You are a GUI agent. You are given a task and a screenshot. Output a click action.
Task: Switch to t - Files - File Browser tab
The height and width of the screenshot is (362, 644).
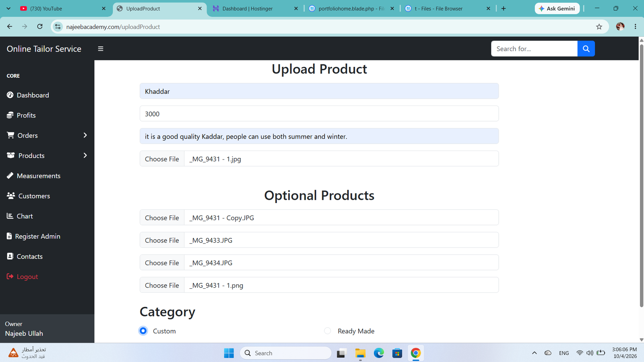tap(448, 8)
